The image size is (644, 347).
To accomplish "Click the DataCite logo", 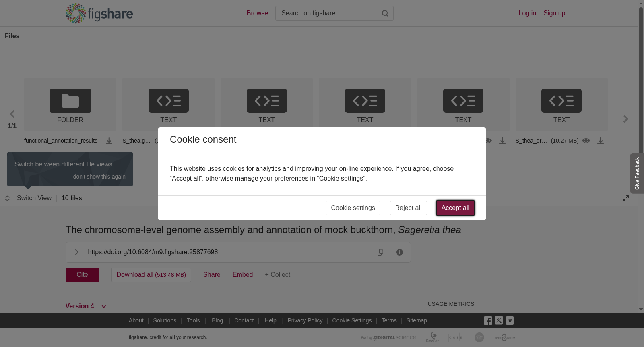I will (x=433, y=337).
